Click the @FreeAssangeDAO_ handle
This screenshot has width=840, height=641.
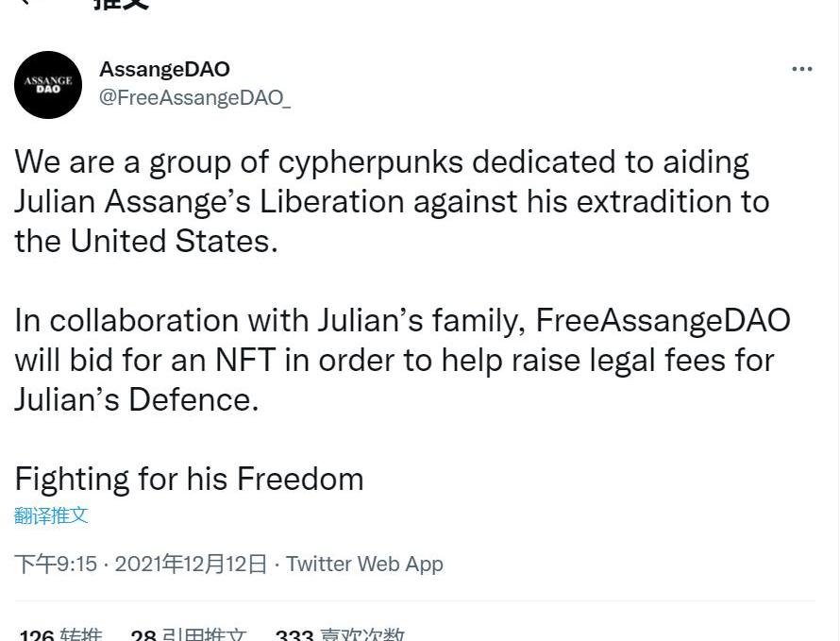[x=195, y=97]
